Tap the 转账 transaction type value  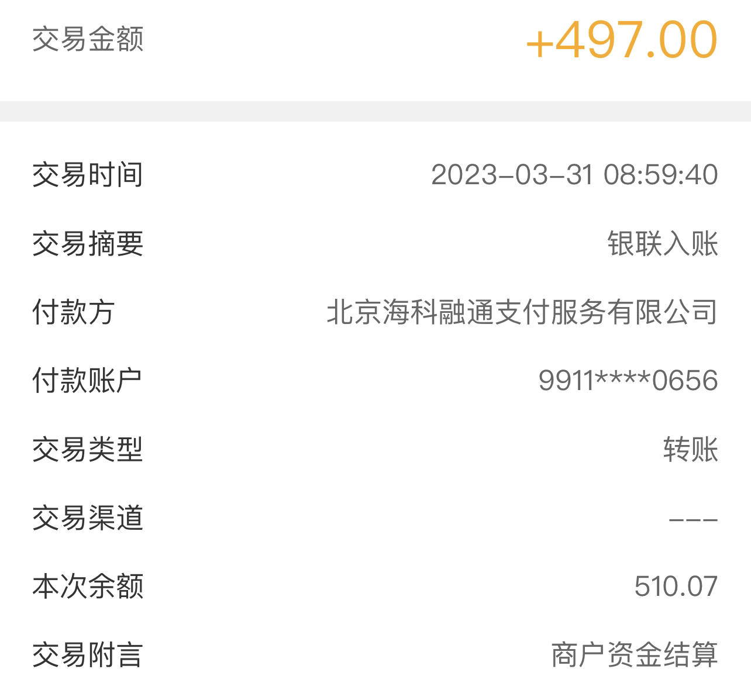pyautogui.click(x=691, y=449)
